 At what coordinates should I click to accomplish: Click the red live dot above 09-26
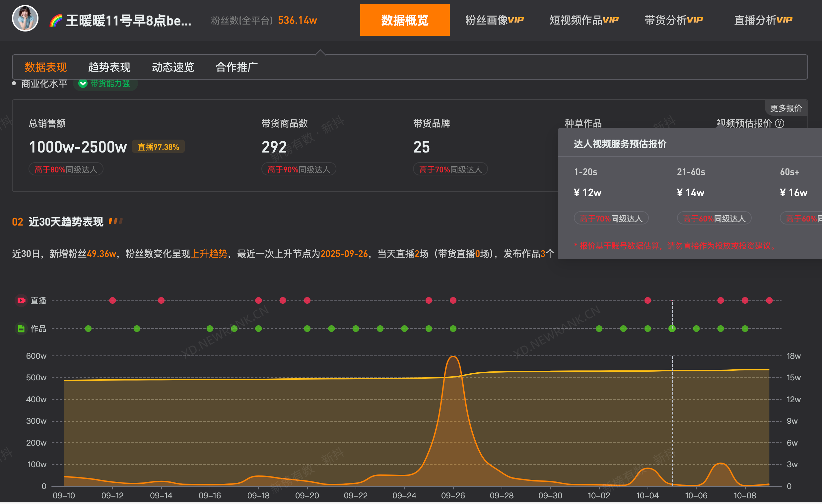pos(453,300)
